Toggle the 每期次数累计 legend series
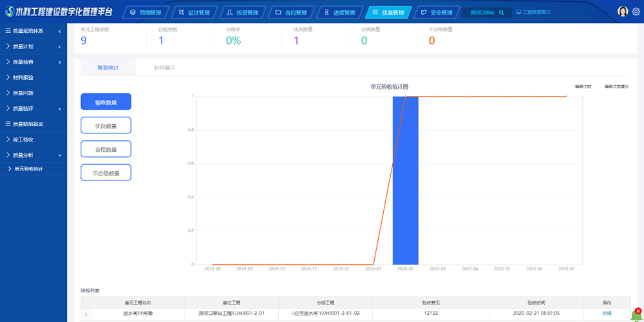 616,86
